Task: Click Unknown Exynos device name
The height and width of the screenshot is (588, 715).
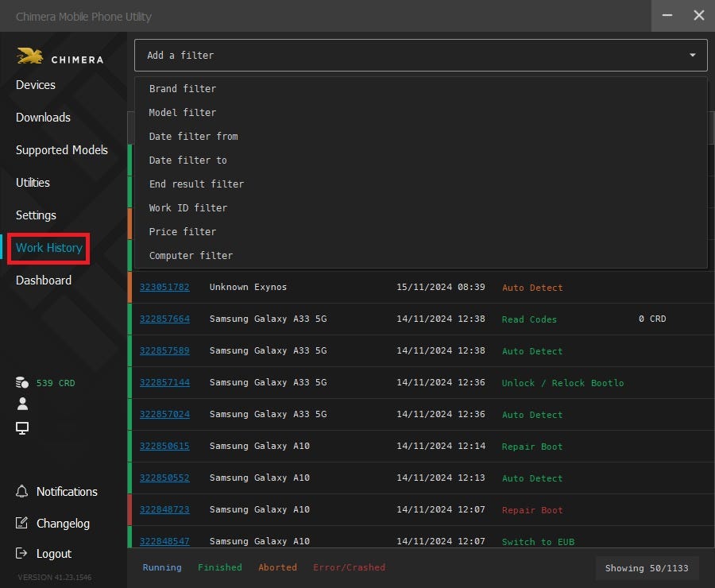Action: click(248, 287)
